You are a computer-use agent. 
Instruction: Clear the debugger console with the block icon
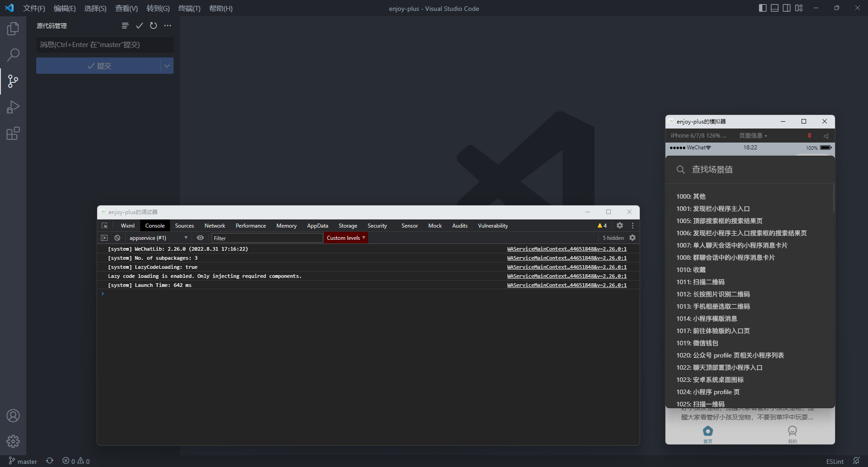(117, 238)
